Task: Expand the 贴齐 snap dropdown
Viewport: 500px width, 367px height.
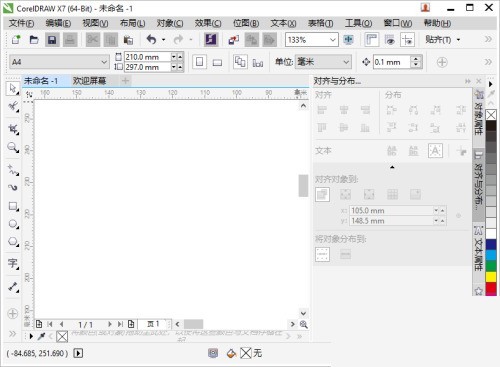Action: [458, 40]
